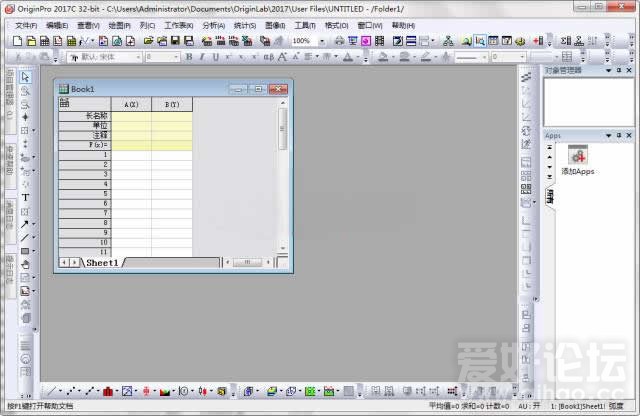Toggle Underline text formatting
The image size is (640, 416).
216,57
